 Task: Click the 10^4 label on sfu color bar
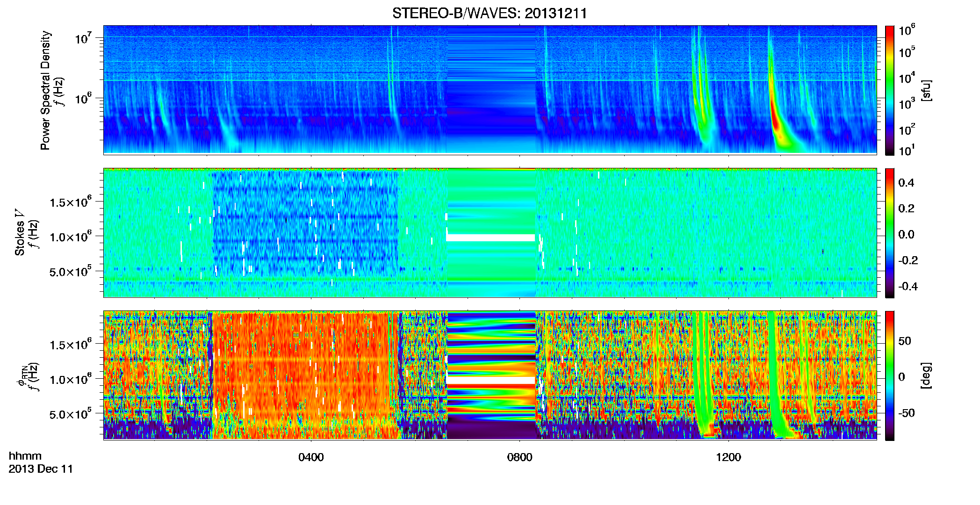[x=907, y=78]
